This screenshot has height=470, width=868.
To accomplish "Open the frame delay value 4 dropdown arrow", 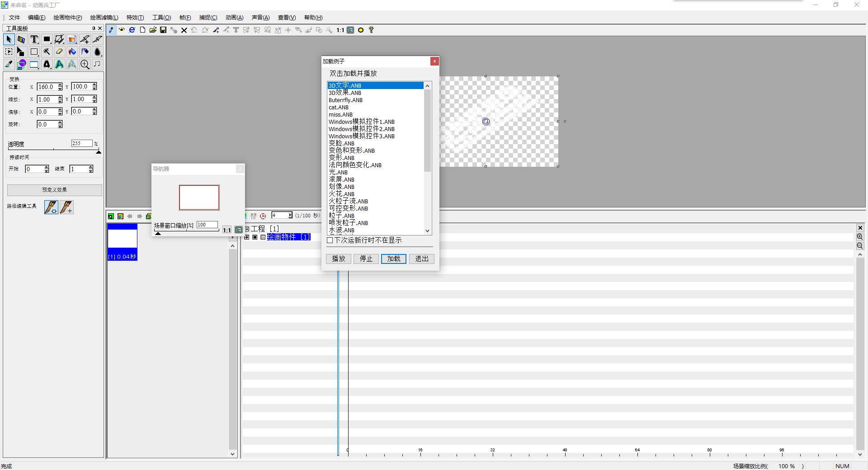I will tap(290, 216).
